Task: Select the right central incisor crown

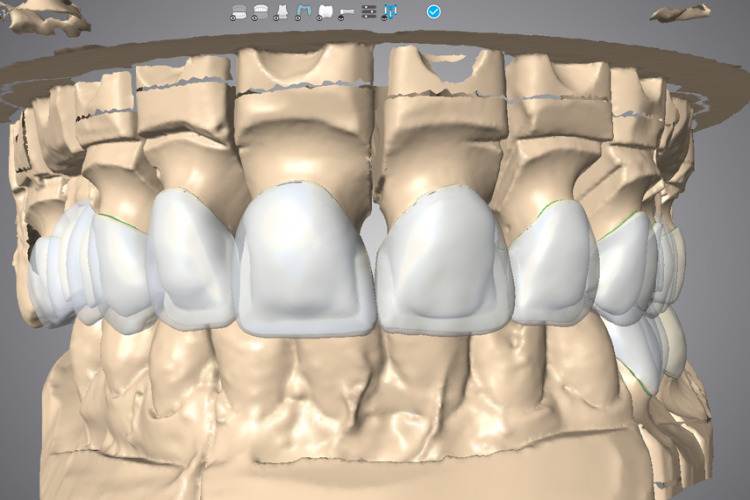Action: click(x=304, y=258)
